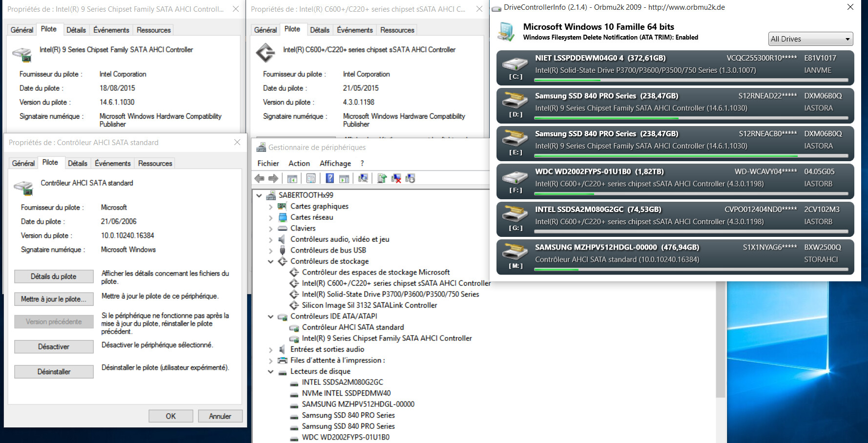868x443 pixels.
Task: Click OK in the AHCI SATA standard dialog
Action: click(171, 416)
